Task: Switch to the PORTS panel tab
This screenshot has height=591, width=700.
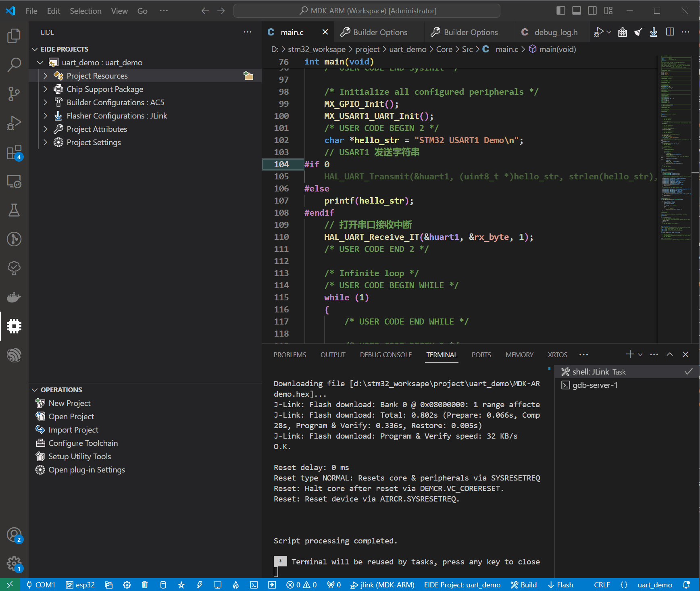Action: [x=481, y=355]
